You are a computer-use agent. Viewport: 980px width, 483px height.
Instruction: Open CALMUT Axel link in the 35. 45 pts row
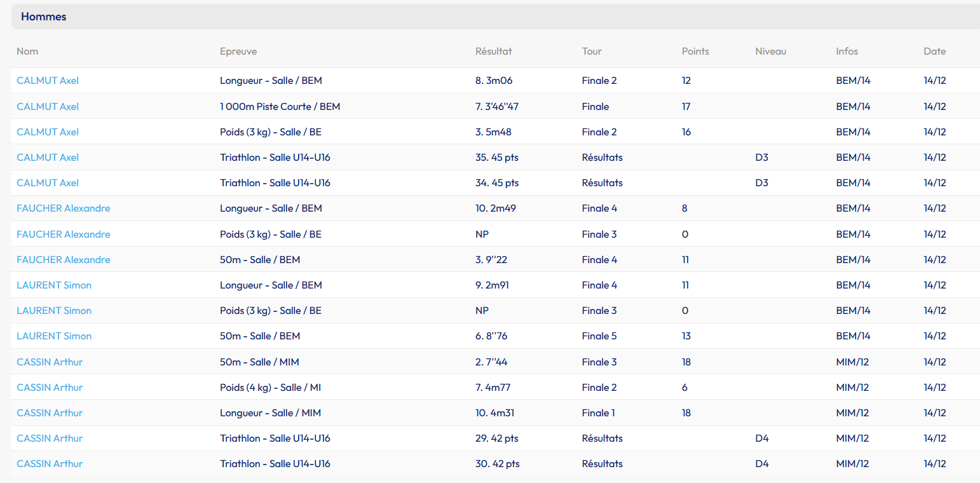(48, 158)
